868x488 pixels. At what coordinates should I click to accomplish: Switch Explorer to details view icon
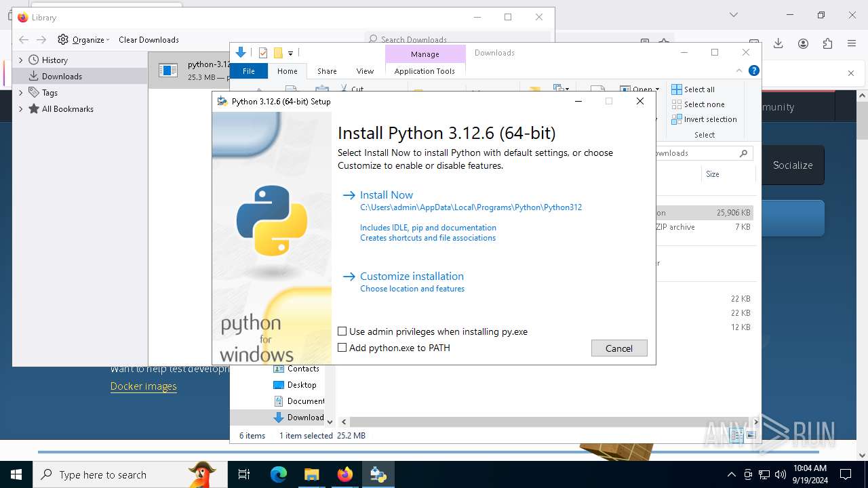[x=737, y=436]
